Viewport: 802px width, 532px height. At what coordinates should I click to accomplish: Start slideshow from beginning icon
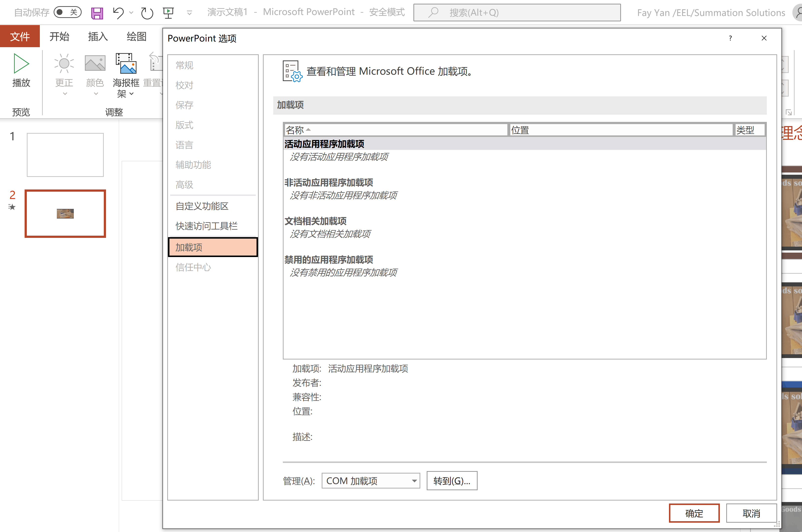coord(168,13)
